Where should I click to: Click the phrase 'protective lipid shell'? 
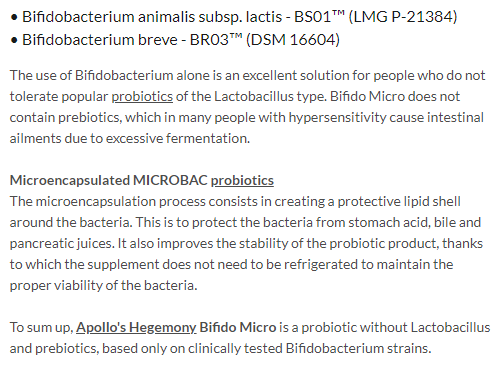399,202
